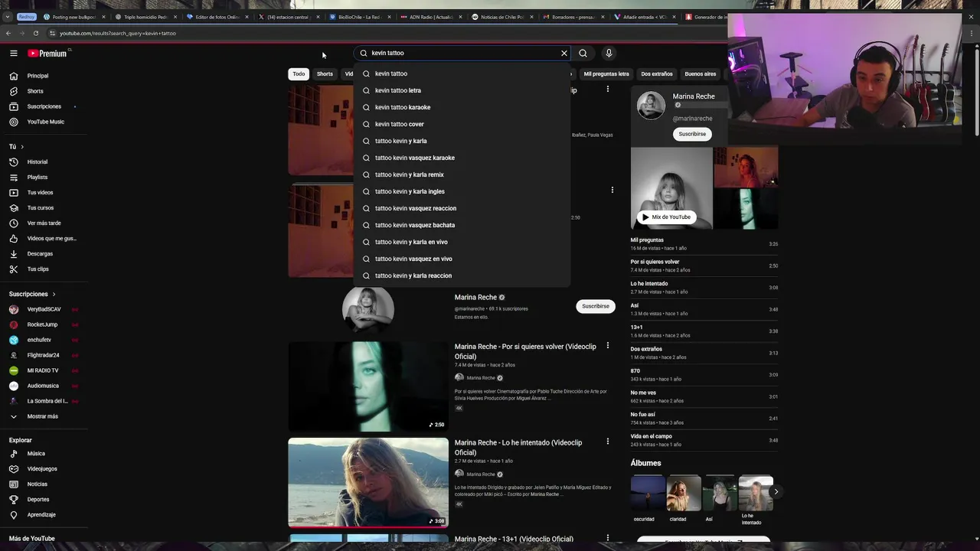Open Lo he intentado video thumbnail
The image size is (980, 551).
[x=368, y=482]
